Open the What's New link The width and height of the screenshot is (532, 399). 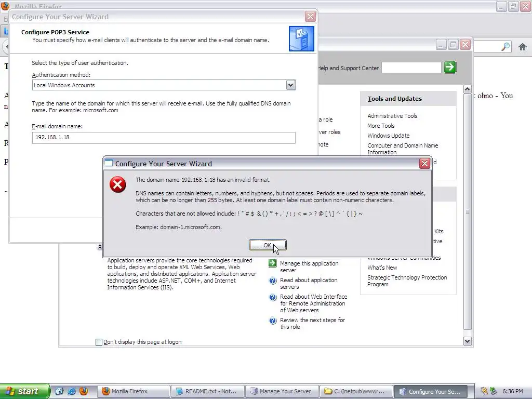point(382,268)
